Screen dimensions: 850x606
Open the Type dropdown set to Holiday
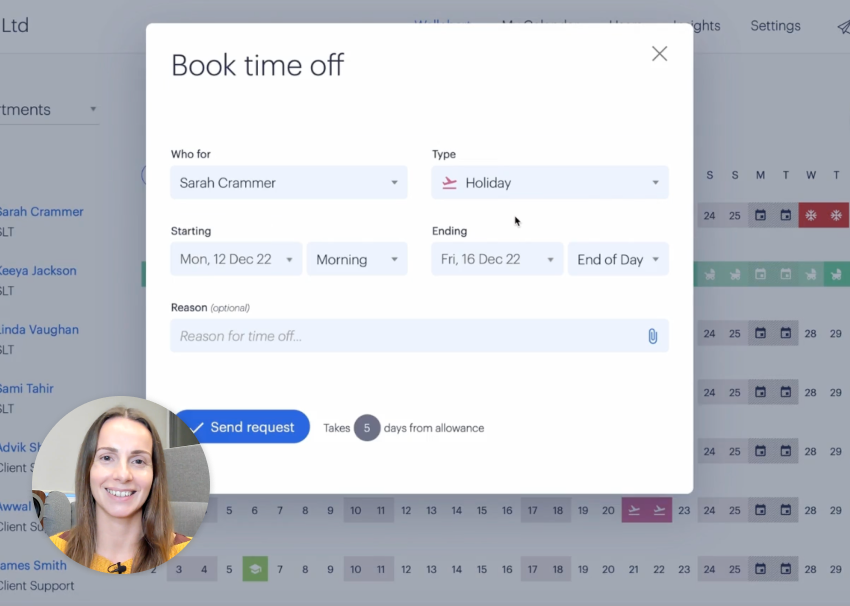(x=549, y=183)
